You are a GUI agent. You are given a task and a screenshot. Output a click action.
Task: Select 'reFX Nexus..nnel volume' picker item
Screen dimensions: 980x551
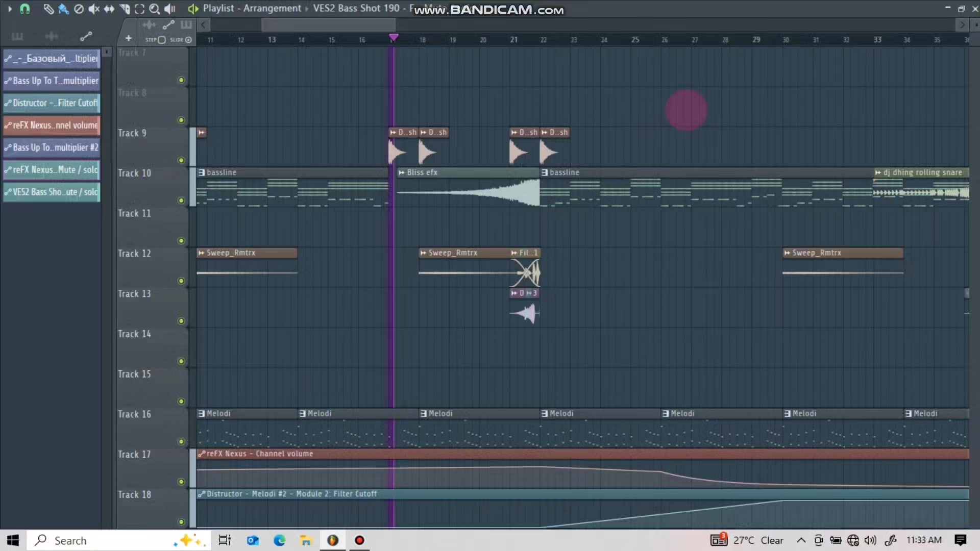pyautogui.click(x=52, y=125)
